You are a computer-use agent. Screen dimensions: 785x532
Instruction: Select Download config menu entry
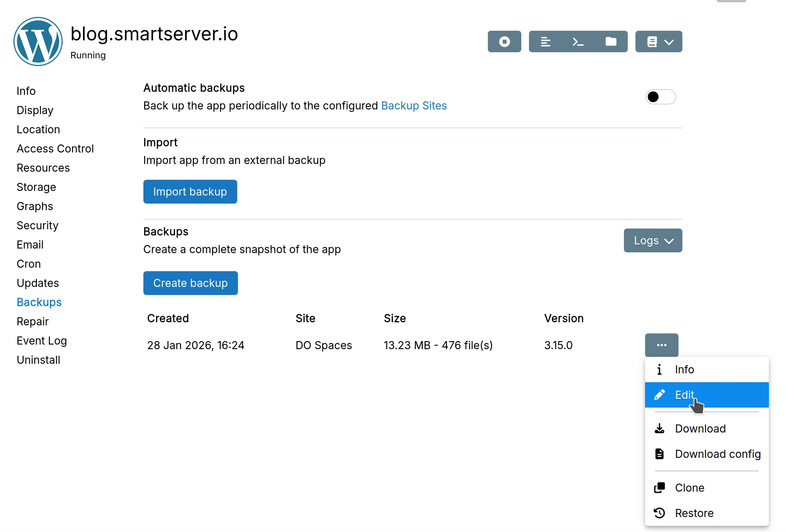(x=717, y=454)
